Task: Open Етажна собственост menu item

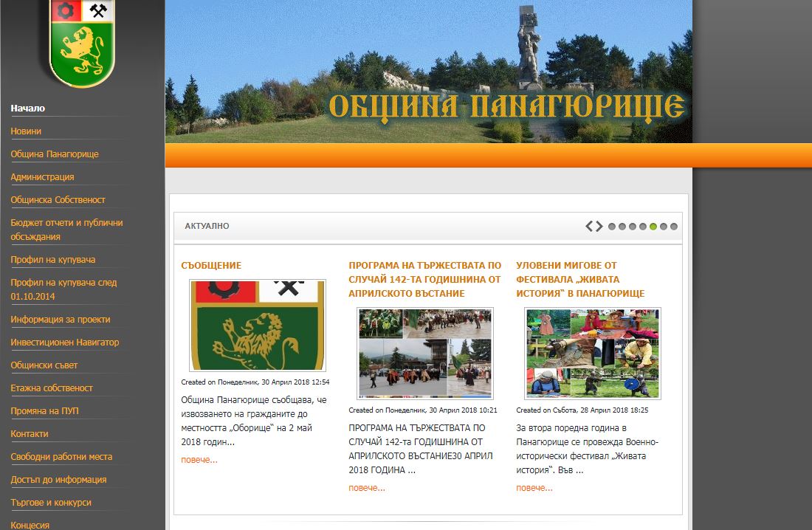Action: 52,388
